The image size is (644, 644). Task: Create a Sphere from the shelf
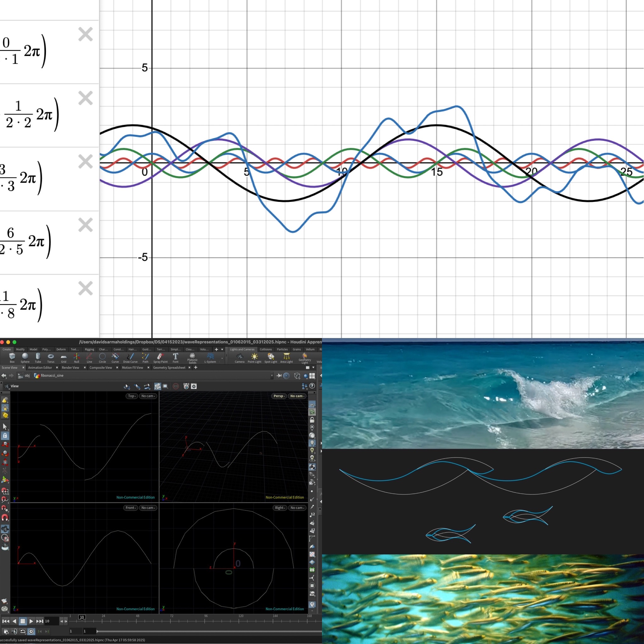pos(25,357)
